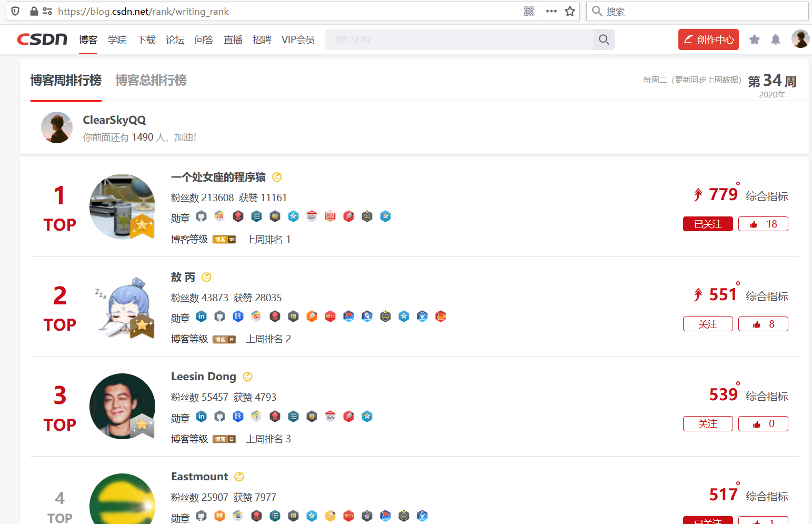Screen dimensions: 812x524
Task: Click the CSDN logo
Action: pyautogui.click(x=42, y=39)
